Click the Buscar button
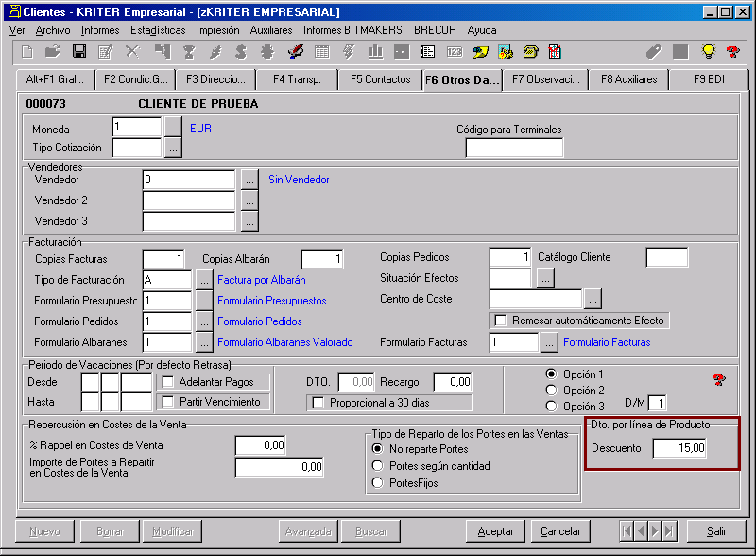This screenshot has width=756, height=556. pyautogui.click(x=370, y=531)
